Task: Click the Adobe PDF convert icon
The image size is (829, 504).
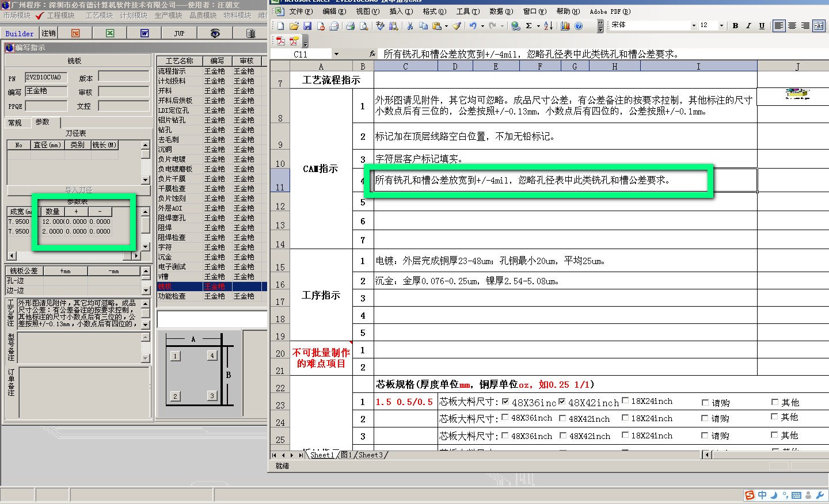Action: coord(280,41)
